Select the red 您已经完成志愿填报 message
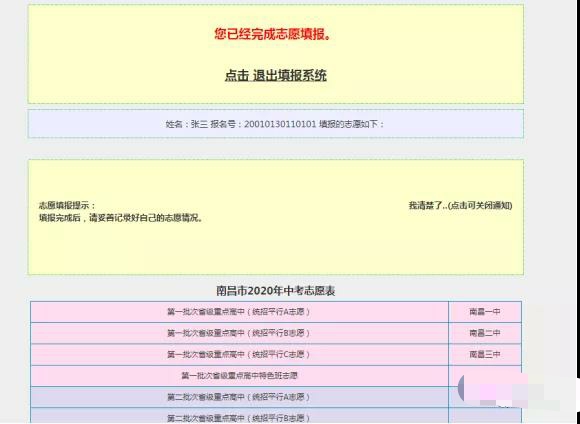 [273, 34]
